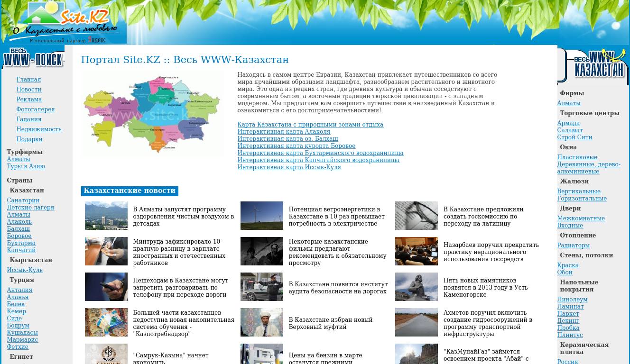The height and width of the screenshot is (364, 630).
Task: Click the Весь WWW-Поиск banner
Action: tap(33, 58)
